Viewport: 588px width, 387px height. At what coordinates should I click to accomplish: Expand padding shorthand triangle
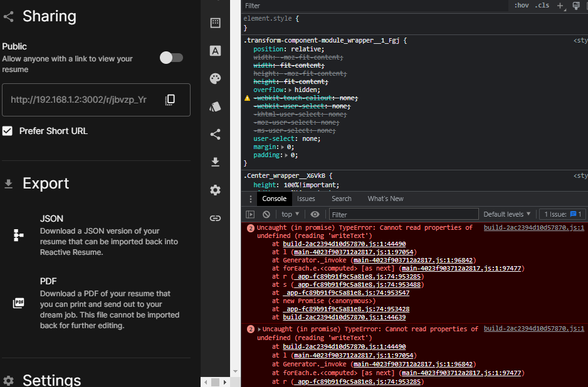[x=286, y=155]
